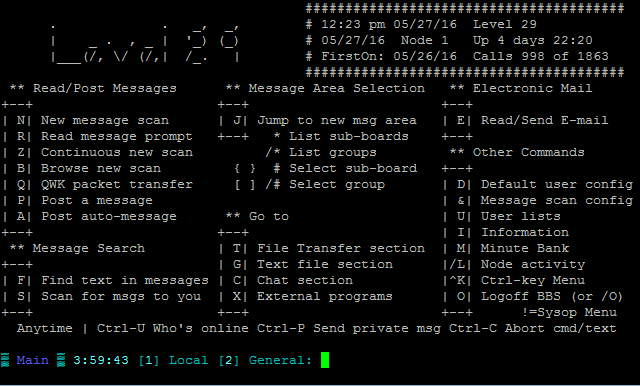Image resolution: width=640 pixels, height=386 pixels.
Task: Open the Read message prompt option
Action: point(116,136)
